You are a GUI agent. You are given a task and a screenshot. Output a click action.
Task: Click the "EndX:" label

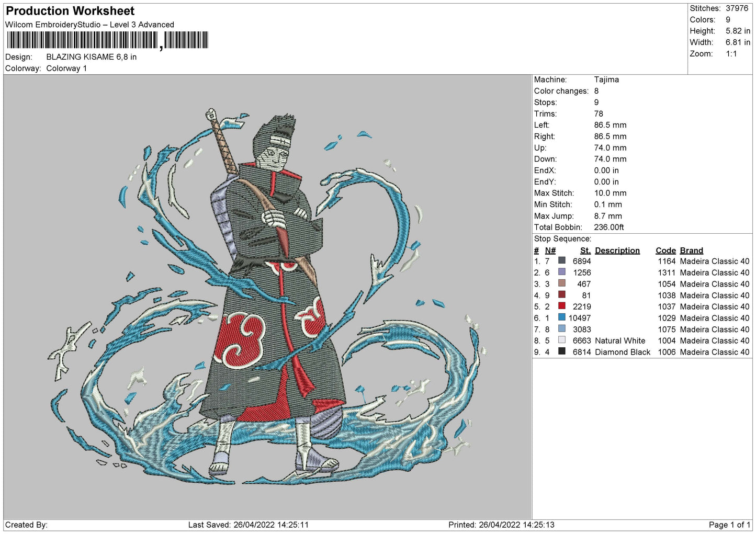(x=545, y=171)
